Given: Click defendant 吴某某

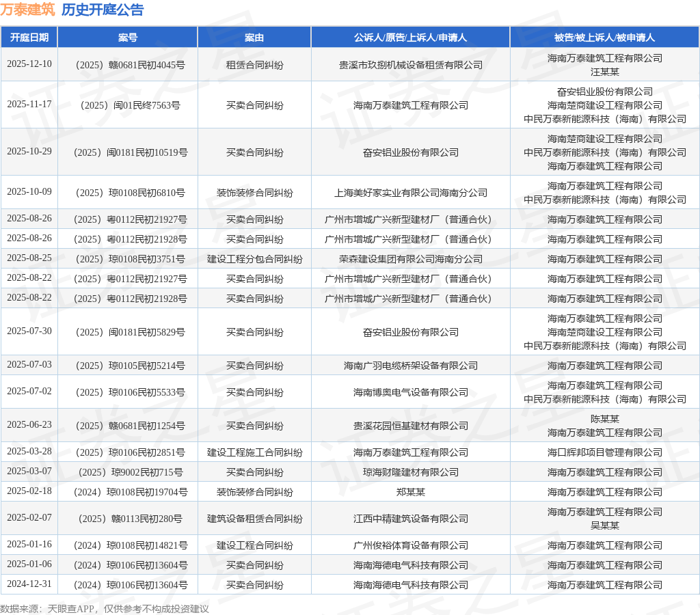Looking at the screenshot, I should point(605,525).
